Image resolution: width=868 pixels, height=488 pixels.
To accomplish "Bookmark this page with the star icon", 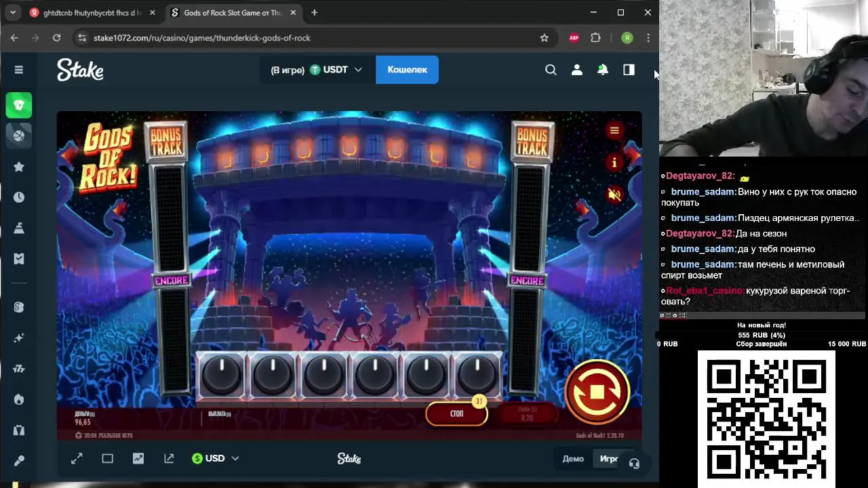I will coord(544,38).
